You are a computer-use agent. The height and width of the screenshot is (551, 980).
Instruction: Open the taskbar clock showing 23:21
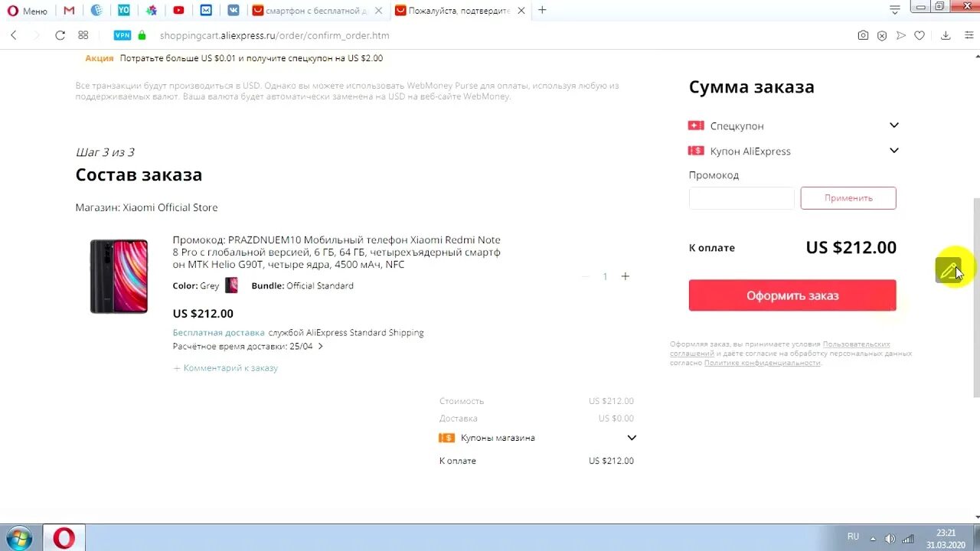pos(946,538)
